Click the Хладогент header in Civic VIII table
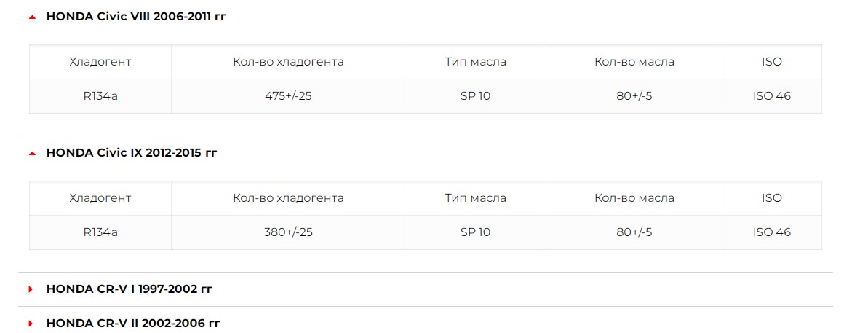868x333 pixels. tap(100, 62)
